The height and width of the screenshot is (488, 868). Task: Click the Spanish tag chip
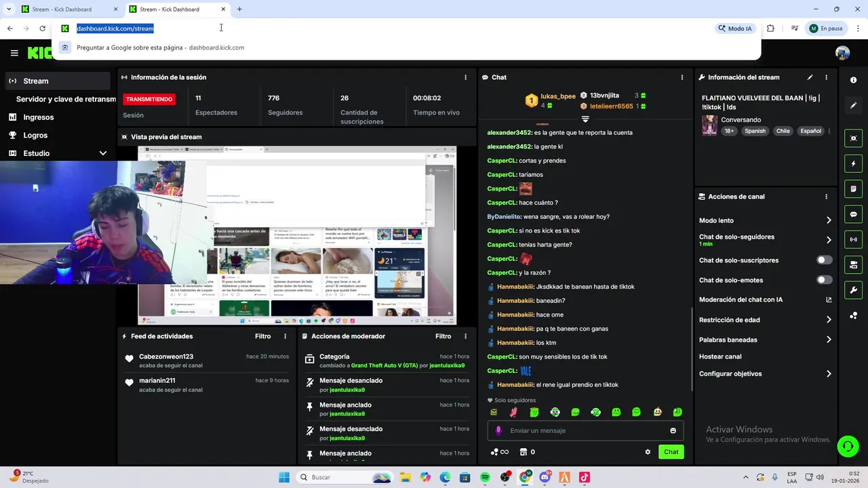pos(755,131)
